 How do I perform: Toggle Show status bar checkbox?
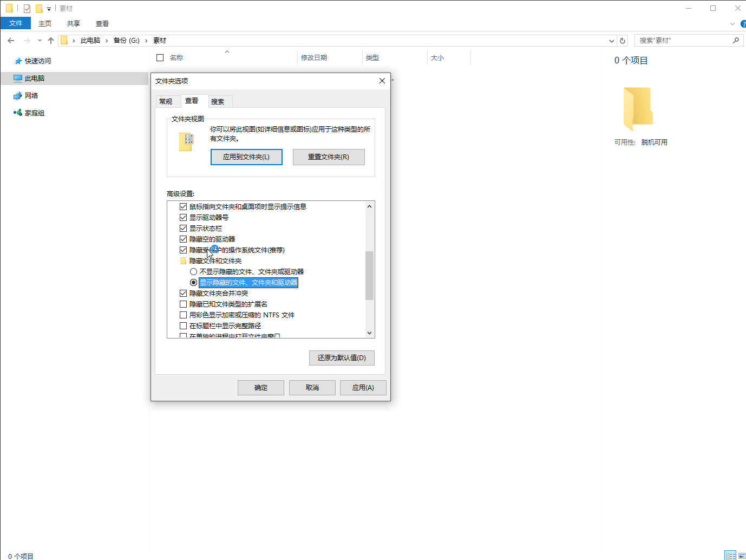[183, 229]
